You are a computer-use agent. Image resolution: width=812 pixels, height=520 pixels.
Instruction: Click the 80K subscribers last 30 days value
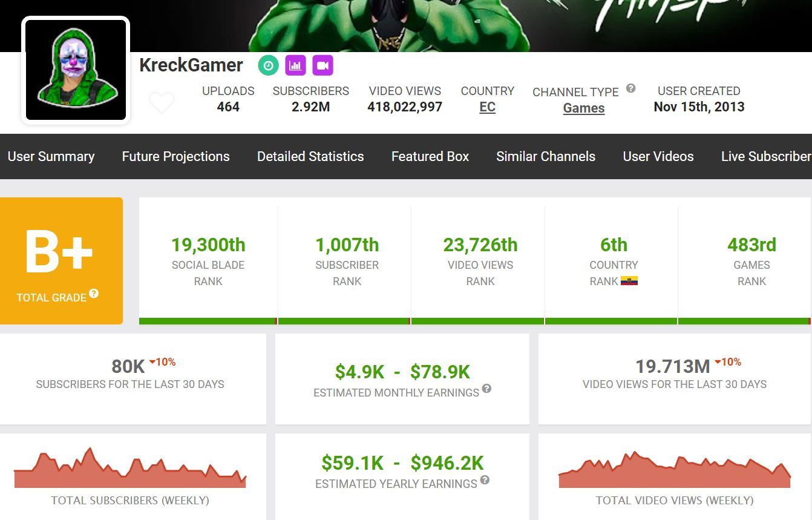click(x=128, y=366)
